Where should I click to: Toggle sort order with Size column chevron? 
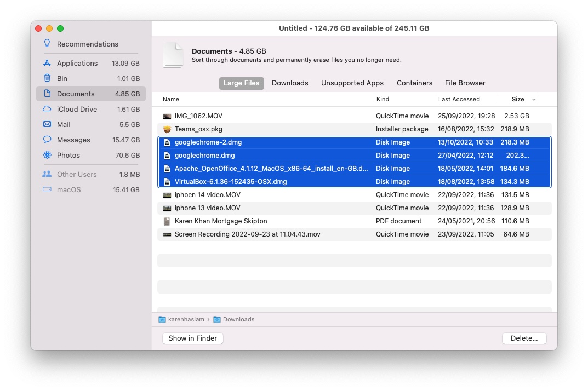(x=534, y=100)
